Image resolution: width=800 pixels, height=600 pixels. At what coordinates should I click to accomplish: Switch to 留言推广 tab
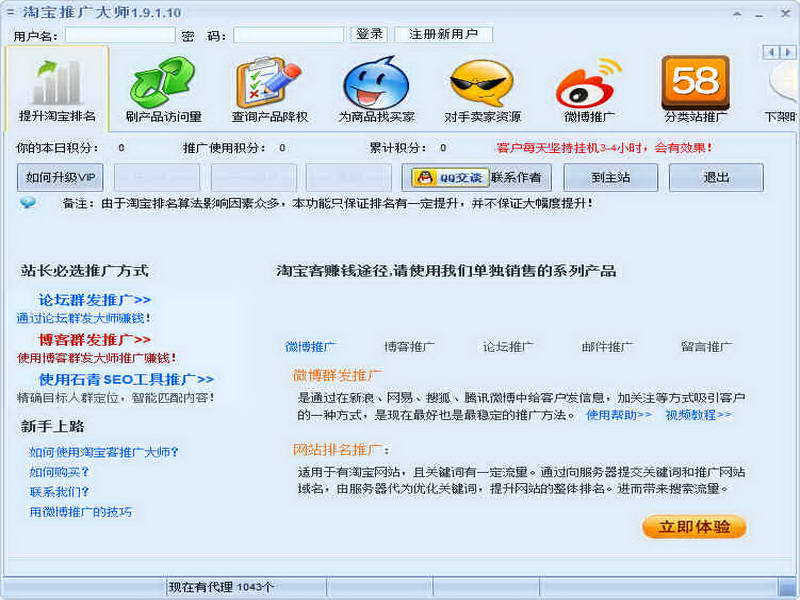coord(706,347)
